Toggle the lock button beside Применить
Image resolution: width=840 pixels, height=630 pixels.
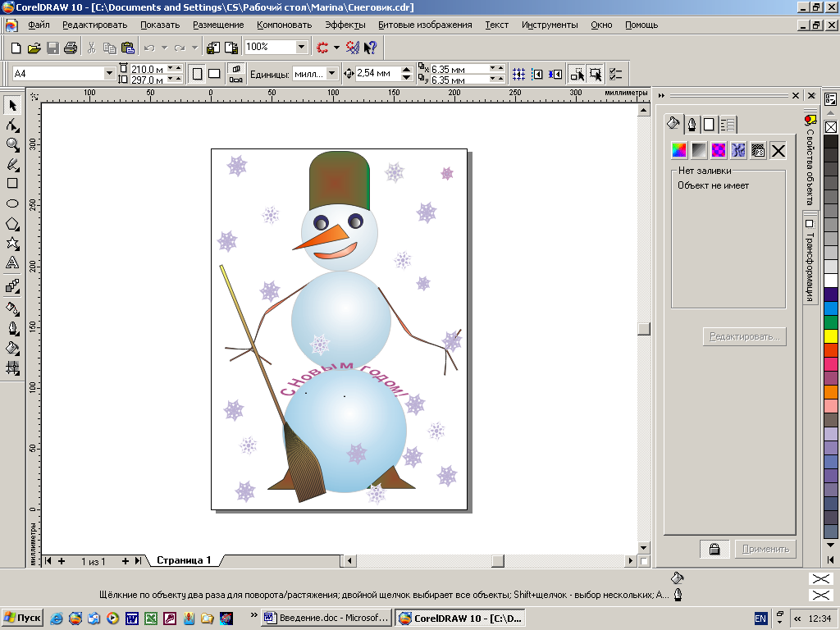tap(714, 549)
